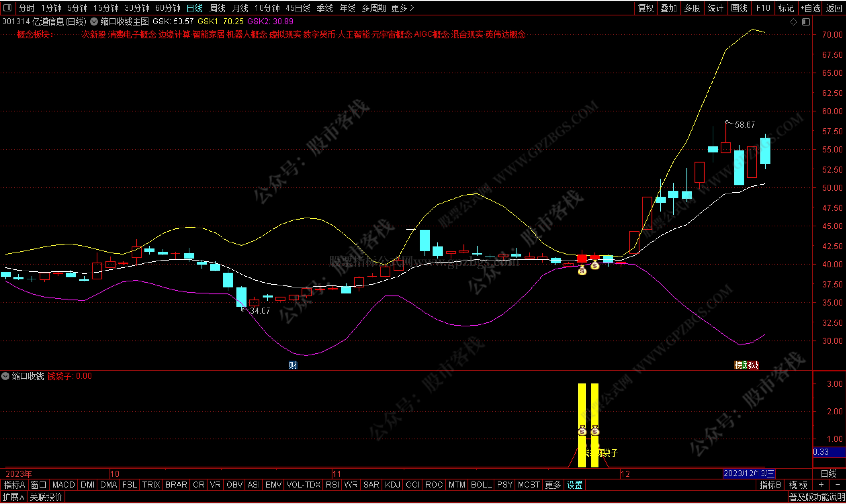The image size is (846, 504).
Task: Open the 缩口收钱 sub-indicator dropdown arrow
Action: (5, 376)
